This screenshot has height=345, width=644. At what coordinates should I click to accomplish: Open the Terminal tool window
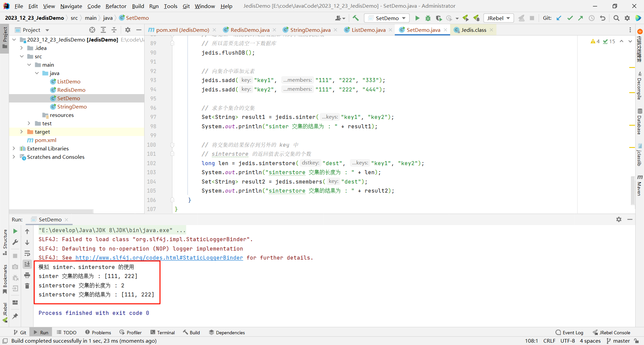point(163,332)
